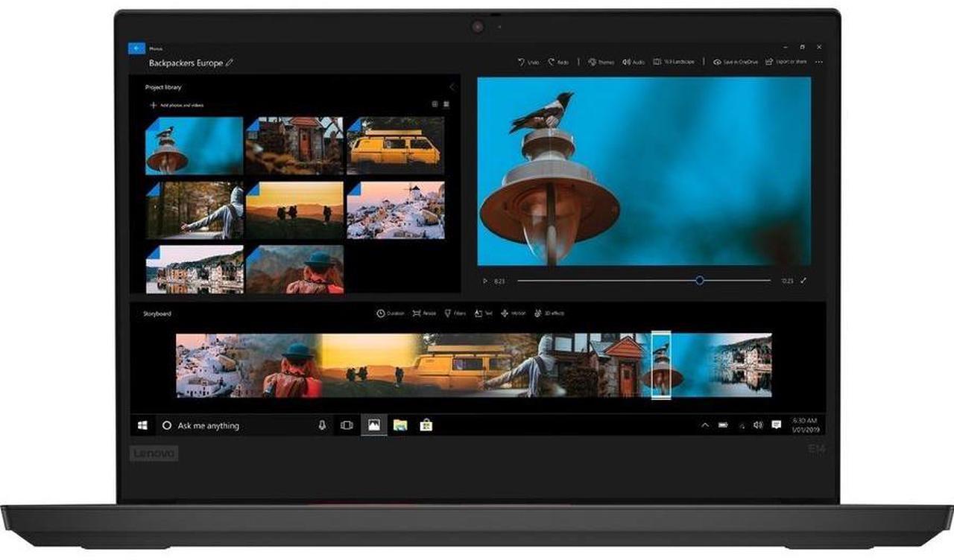This screenshot has height=560, width=954.
Task: Open Task View from the taskbar
Action: tap(347, 425)
